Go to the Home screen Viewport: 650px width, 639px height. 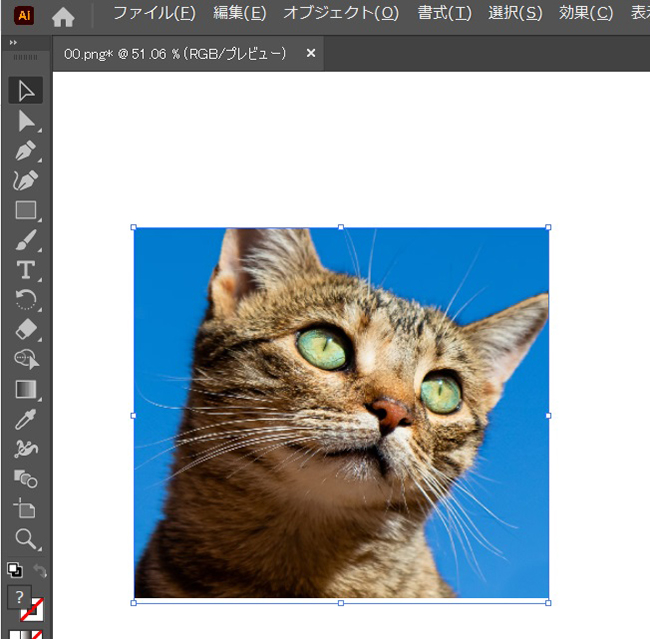pyautogui.click(x=63, y=16)
